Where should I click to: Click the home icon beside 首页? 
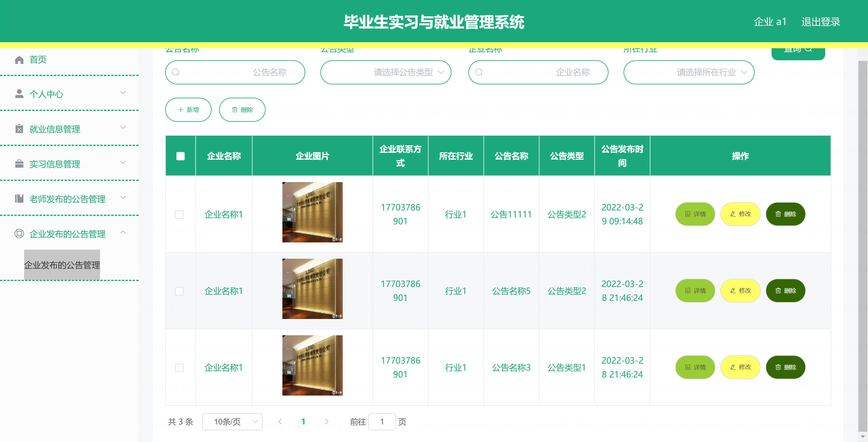click(19, 60)
